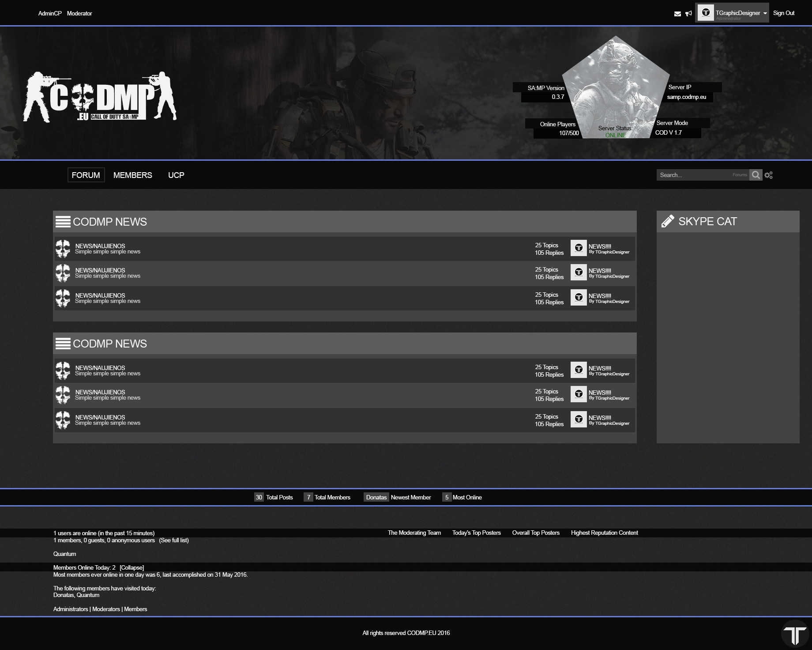
Task: Click inside the Search text field
Action: click(693, 175)
